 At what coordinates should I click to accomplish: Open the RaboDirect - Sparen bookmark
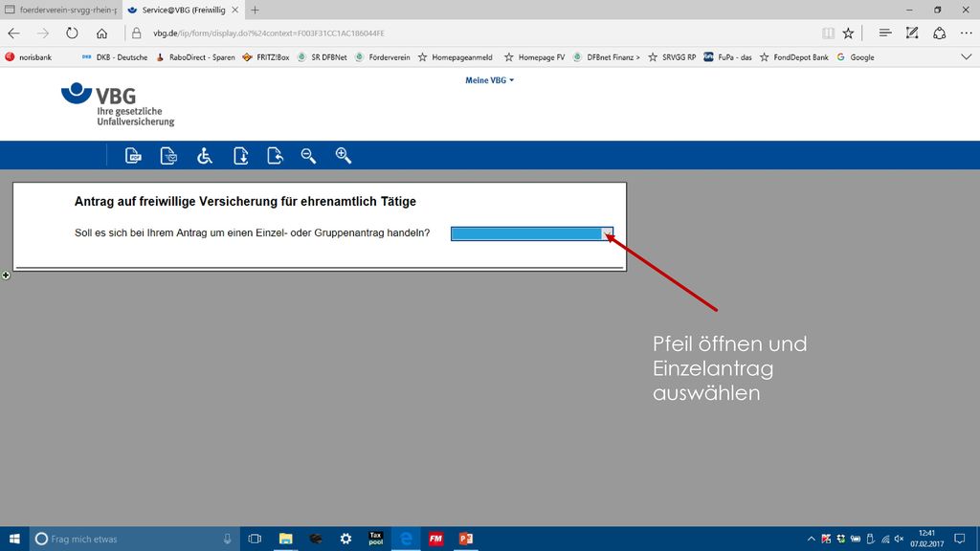coord(195,56)
